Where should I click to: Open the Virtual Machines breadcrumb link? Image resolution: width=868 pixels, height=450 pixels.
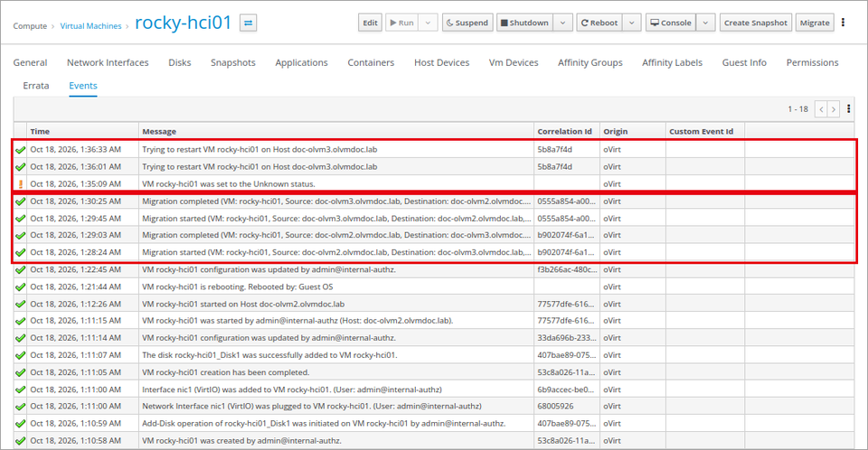(x=90, y=26)
